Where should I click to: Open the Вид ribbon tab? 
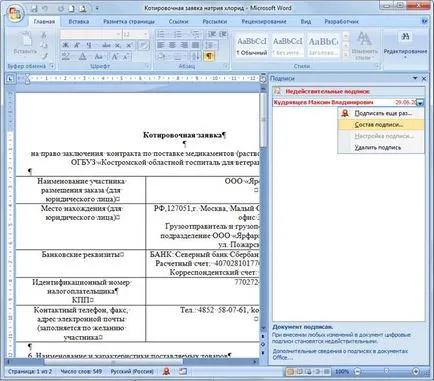[306, 21]
